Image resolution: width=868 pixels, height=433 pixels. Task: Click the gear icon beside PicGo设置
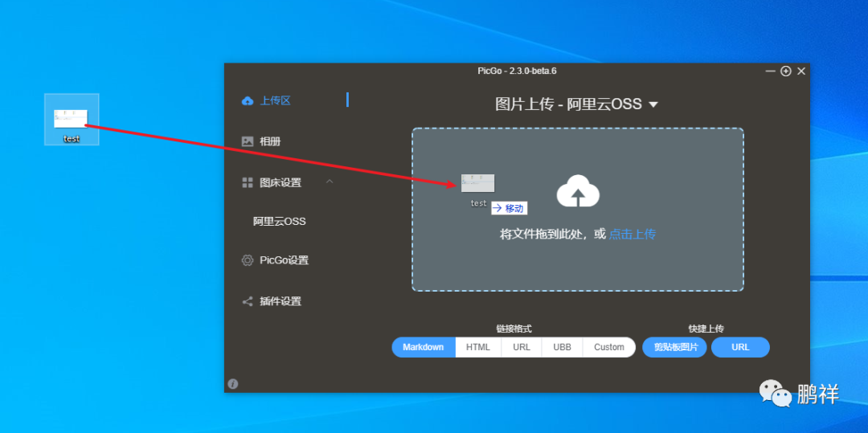tap(248, 260)
